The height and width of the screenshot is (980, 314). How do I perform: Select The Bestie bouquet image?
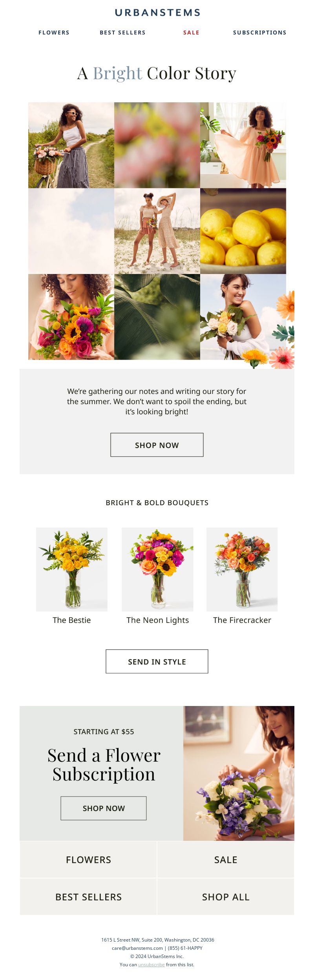(72, 569)
